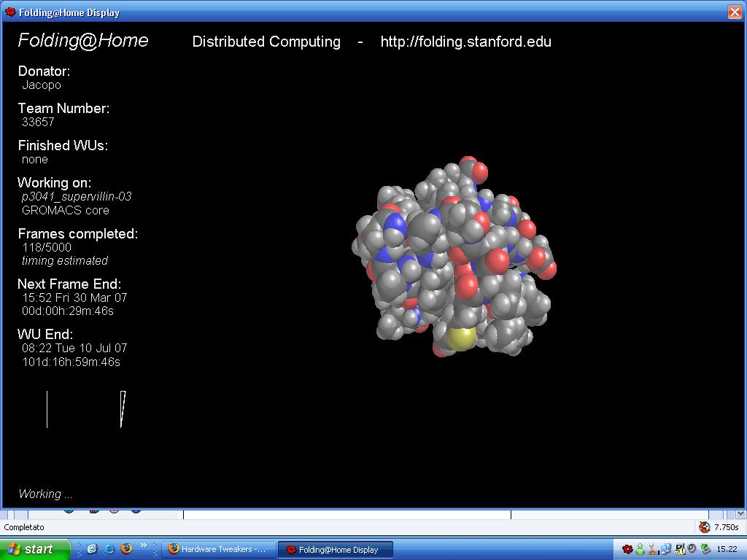Open the Windows start menu
The width and height of the screenshot is (747, 560).
coord(35,549)
